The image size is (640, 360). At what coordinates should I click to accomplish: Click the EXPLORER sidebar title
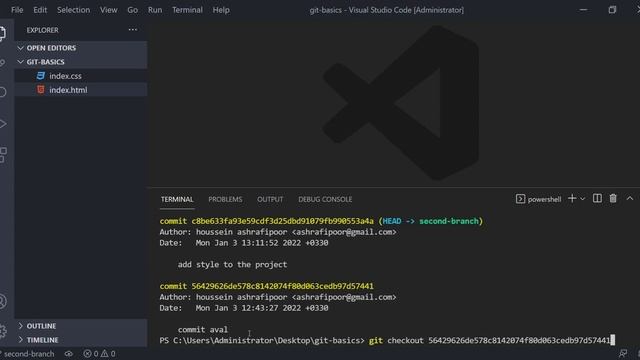[x=42, y=30]
